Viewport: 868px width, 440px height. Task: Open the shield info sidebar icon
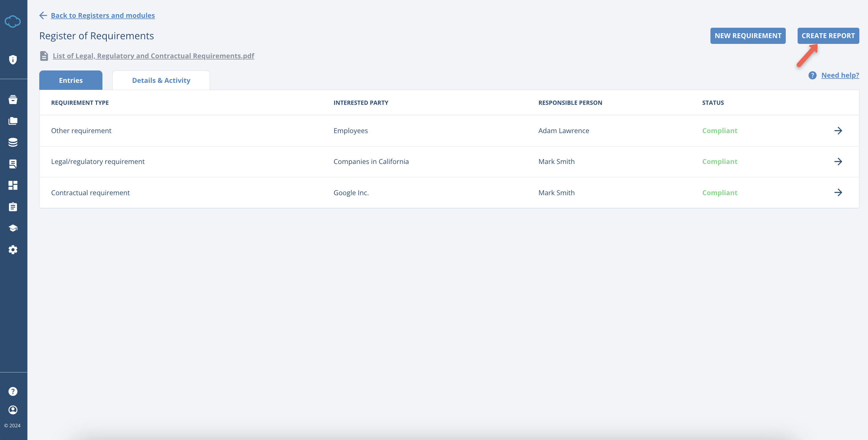click(x=13, y=60)
